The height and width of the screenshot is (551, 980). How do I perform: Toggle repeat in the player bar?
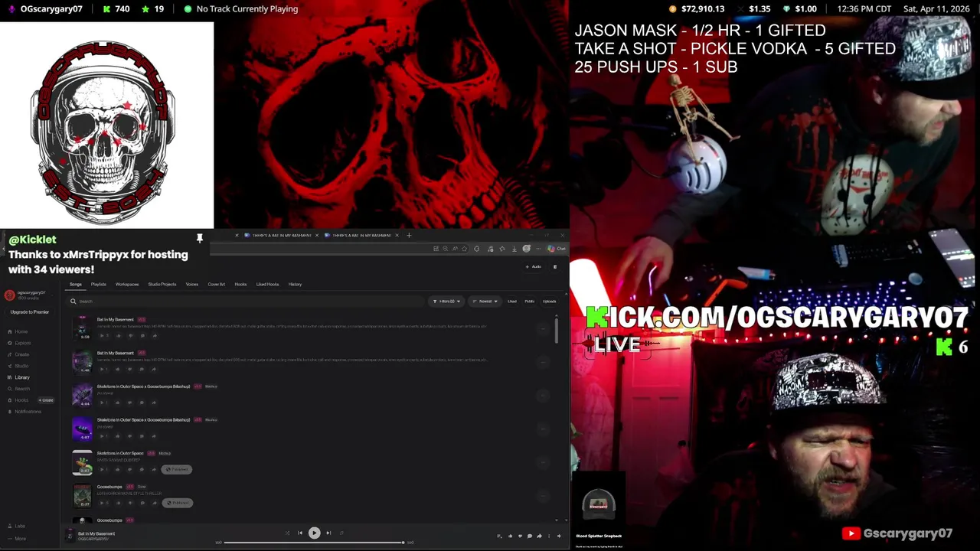click(x=341, y=533)
